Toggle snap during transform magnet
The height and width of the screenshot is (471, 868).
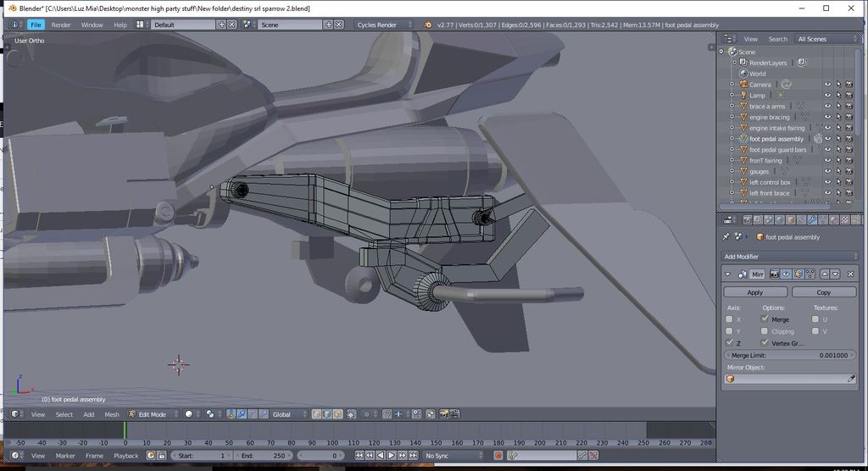pos(387,414)
